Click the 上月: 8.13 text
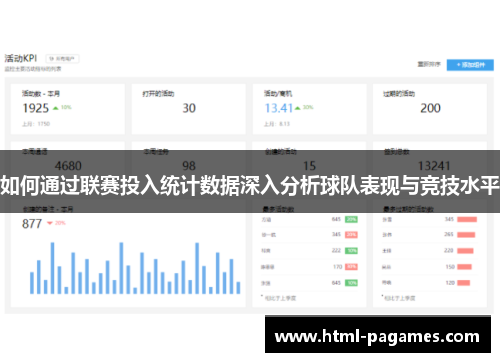The image size is (500, 362). 277,124
